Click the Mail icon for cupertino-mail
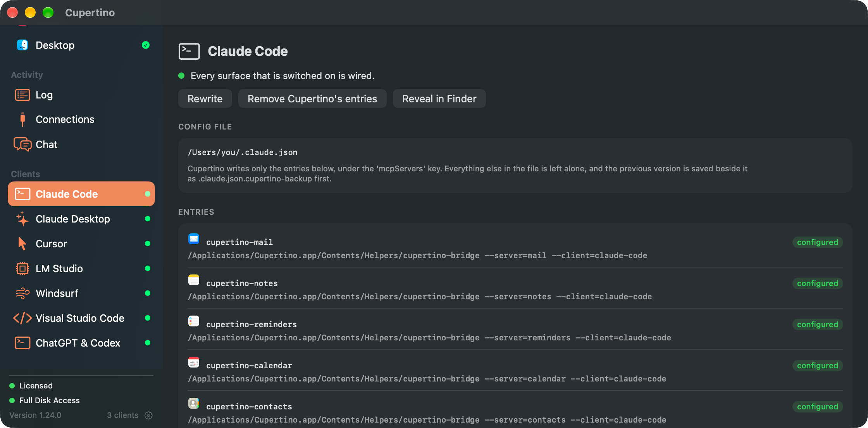 194,239
